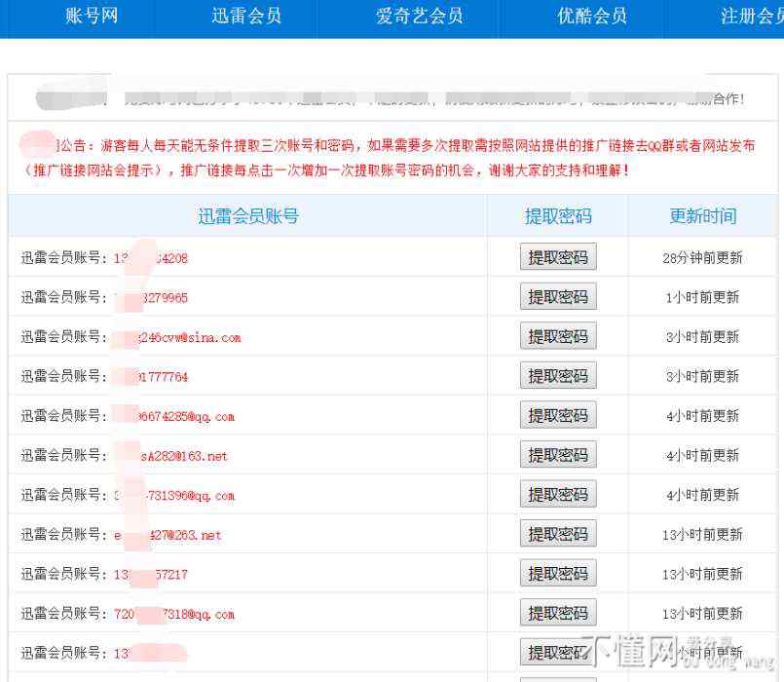Click account text ending 4208

click(151, 259)
